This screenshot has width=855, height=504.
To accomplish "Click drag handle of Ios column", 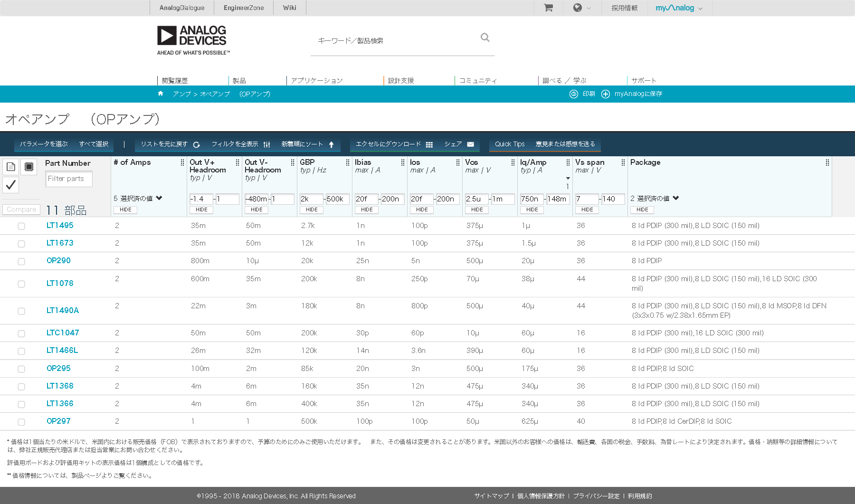I will [458, 162].
